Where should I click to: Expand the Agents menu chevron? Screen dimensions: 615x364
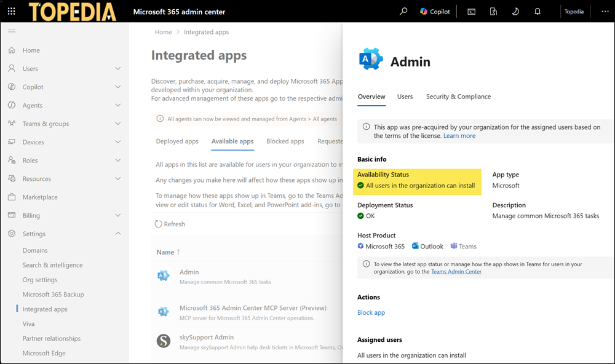117,105
